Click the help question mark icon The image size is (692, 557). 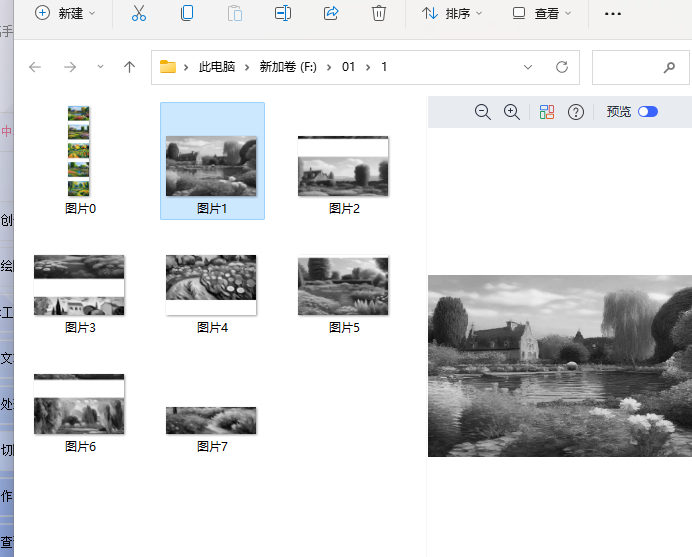point(576,112)
